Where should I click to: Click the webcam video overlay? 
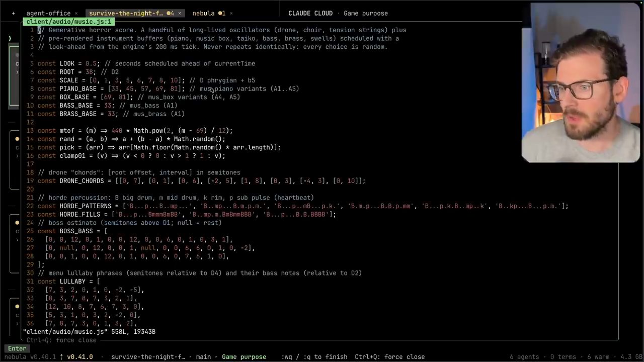click(x=581, y=83)
